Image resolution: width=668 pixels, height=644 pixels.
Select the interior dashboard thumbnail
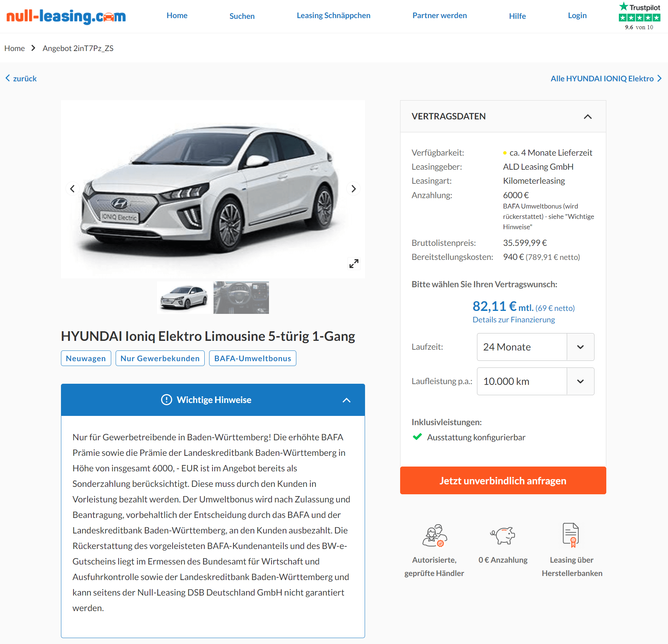(241, 298)
